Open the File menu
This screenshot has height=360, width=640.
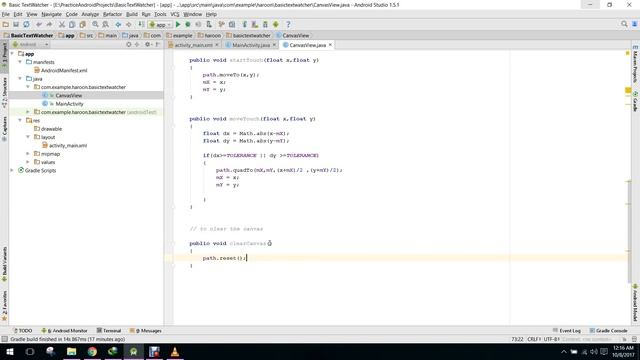click(x=6, y=14)
